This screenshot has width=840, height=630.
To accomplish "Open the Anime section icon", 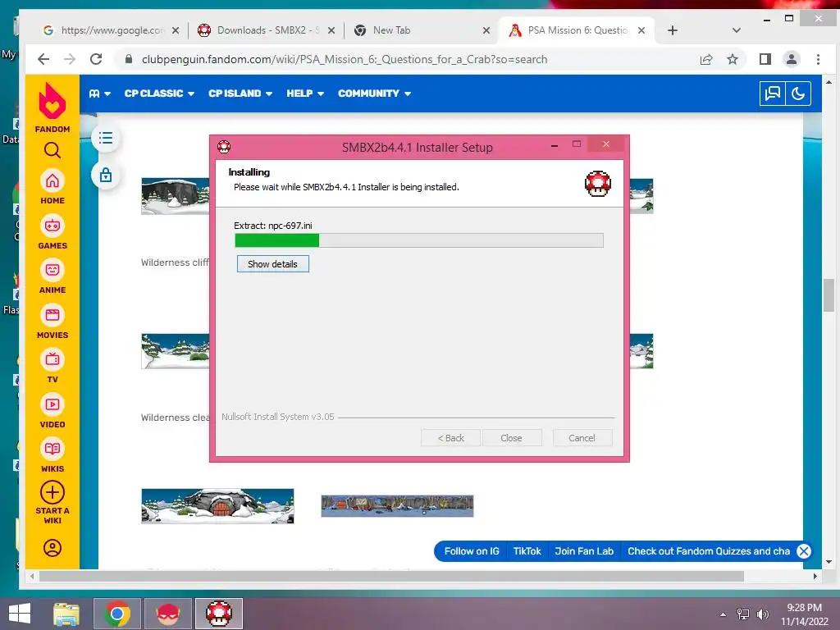I will pos(52,270).
